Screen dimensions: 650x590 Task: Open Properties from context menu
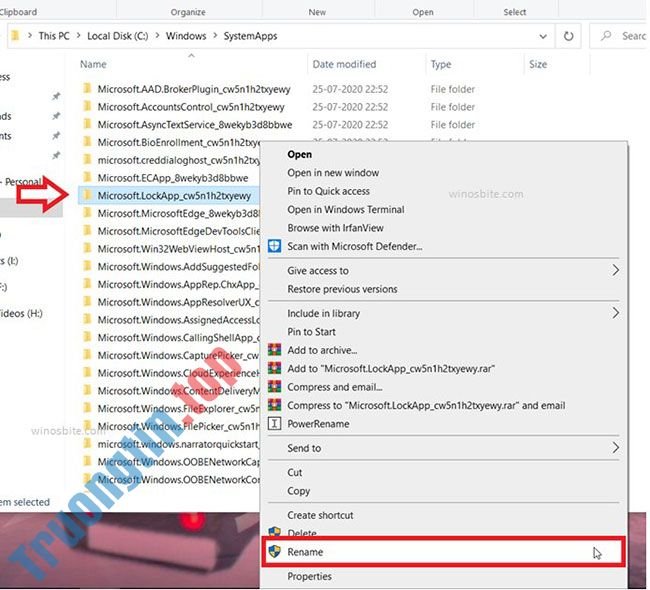coord(309,576)
